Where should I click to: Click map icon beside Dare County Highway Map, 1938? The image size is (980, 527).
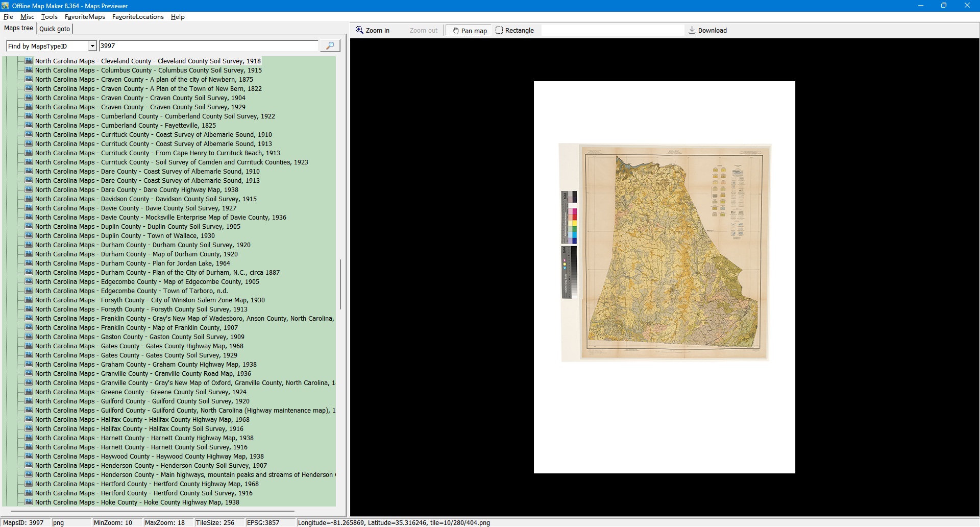[29, 190]
